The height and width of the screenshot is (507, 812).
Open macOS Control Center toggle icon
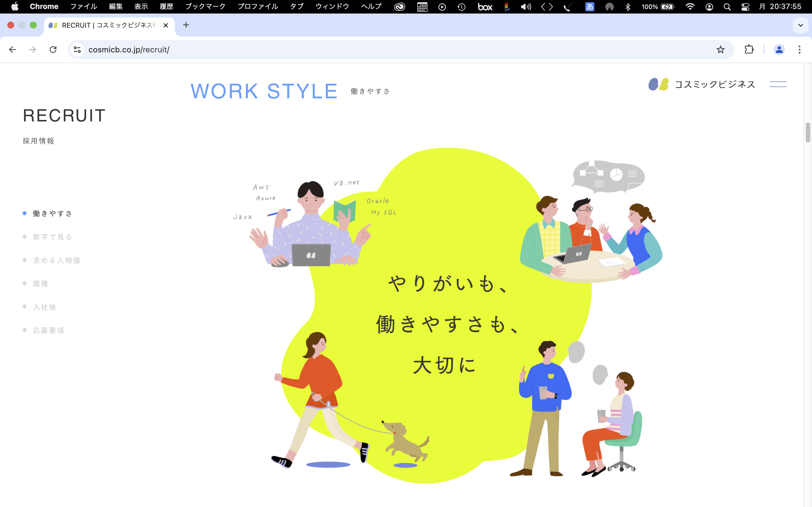pyautogui.click(x=745, y=7)
